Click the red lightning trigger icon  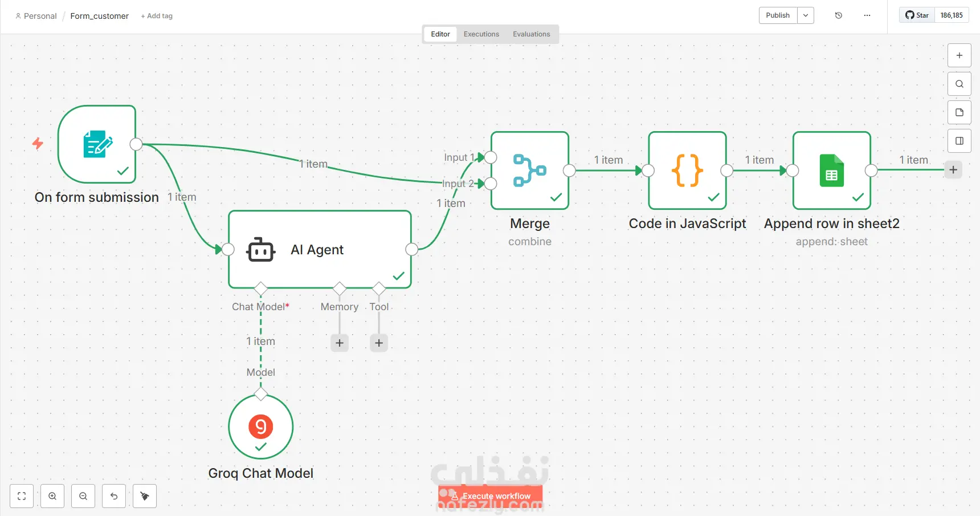click(x=38, y=143)
